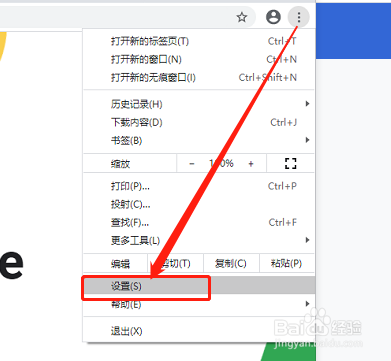The image size is (391, 361).
Task: Select 投射(C)... cast option
Action: point(199,204)
